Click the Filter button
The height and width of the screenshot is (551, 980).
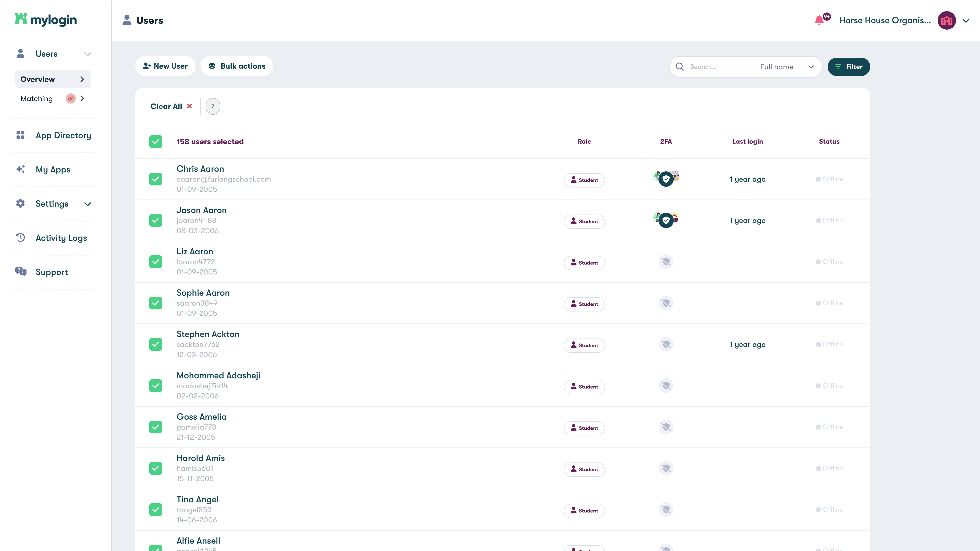pyautogui.click(x=848, y=67)
